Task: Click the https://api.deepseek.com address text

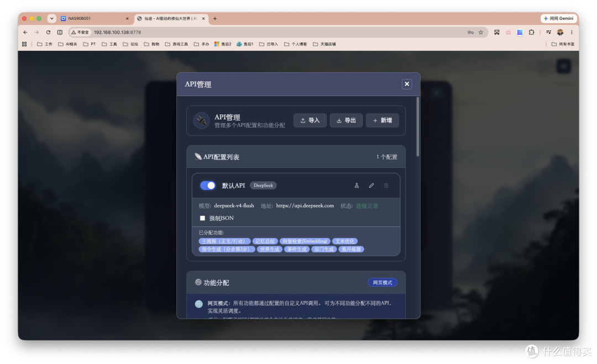Action: pos(305,206)
